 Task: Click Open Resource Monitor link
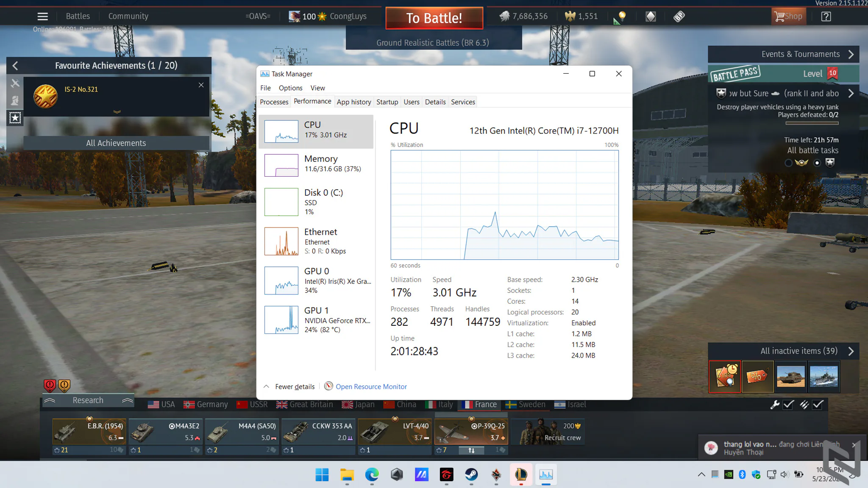371,386
